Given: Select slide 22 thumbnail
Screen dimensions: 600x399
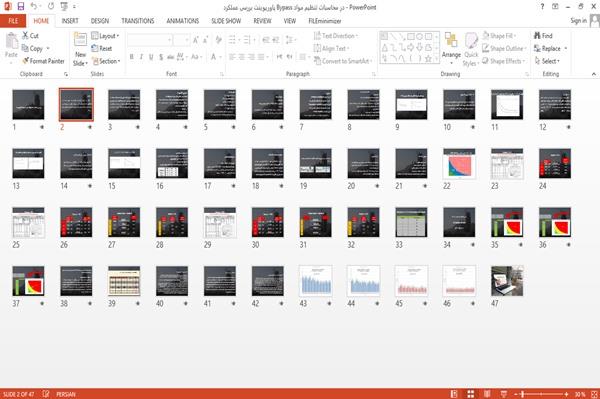Looking at the screenshot, I should click(459, 164).
